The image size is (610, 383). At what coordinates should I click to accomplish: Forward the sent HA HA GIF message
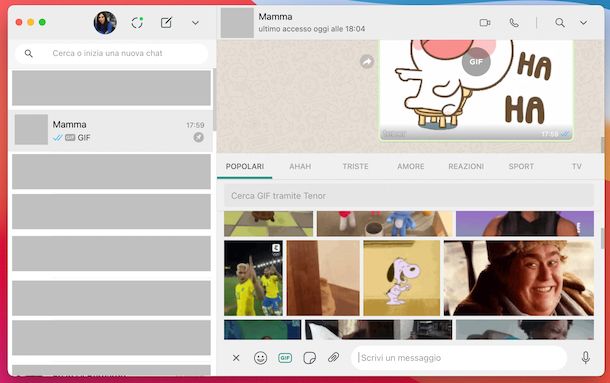click(366, 61)
